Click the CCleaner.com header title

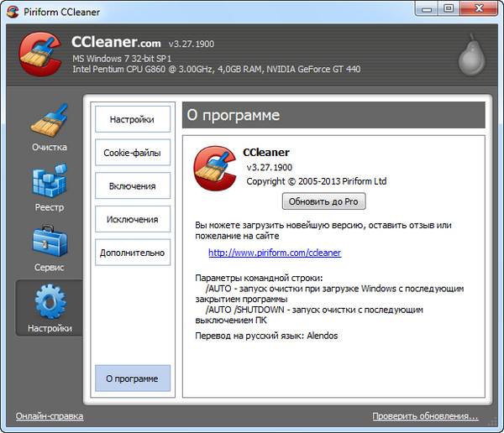[116, 42]
